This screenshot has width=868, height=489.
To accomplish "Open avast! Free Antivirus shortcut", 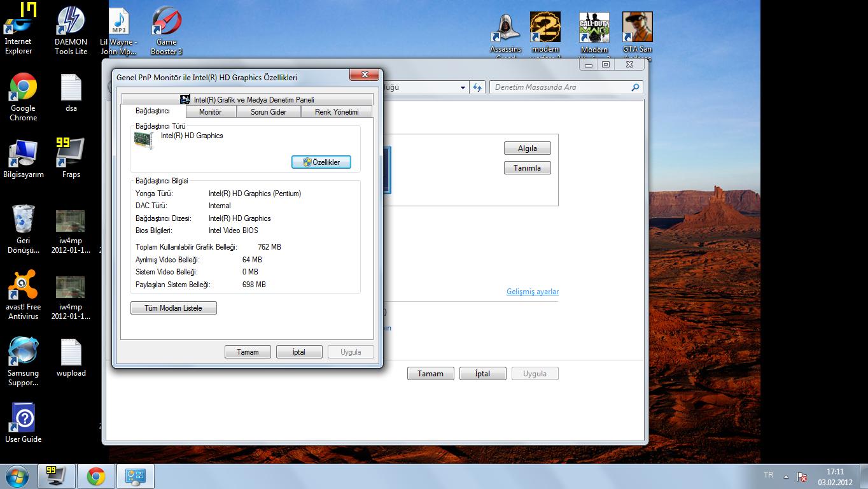I will click(23, 295).
